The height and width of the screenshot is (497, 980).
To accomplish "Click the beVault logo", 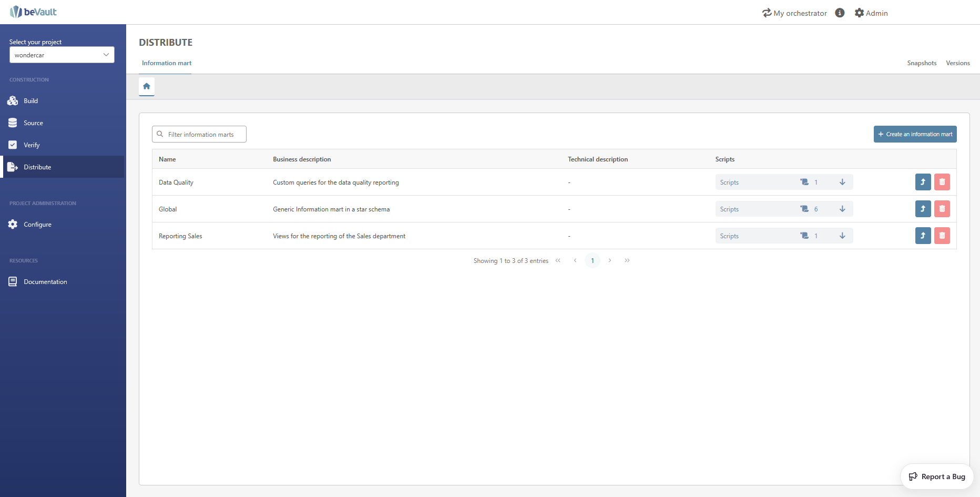I will (x=33, y=12).
